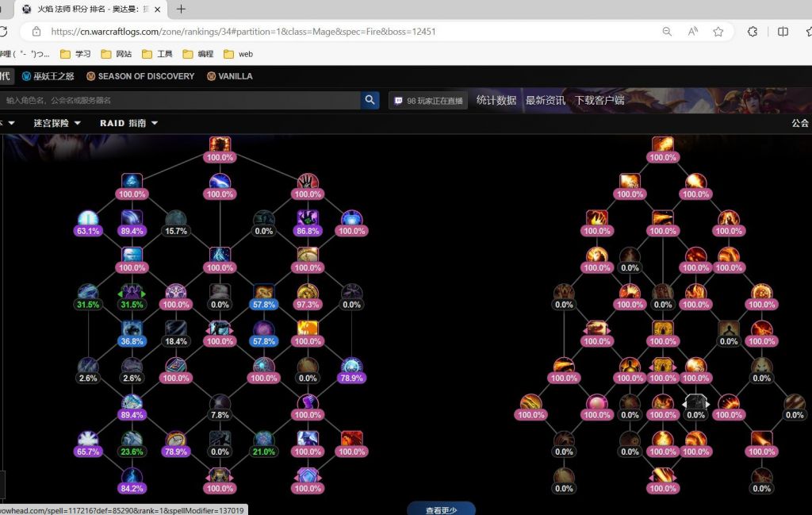Viewport: 812px width, 515px height.
Task: Select the talent icon with 84.2% usage
Action: 132,476
